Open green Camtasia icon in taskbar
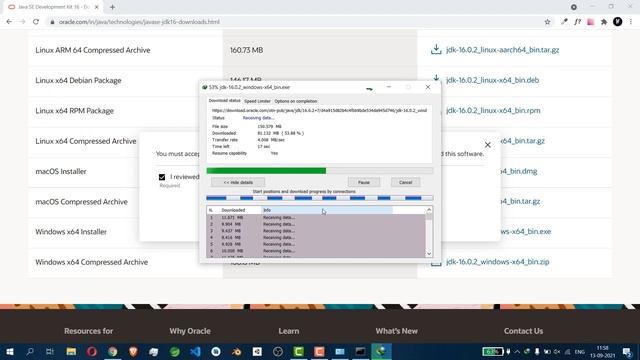The height and width of the screenshot is (360, 640). pyautogui.click(x=298, y=351)
